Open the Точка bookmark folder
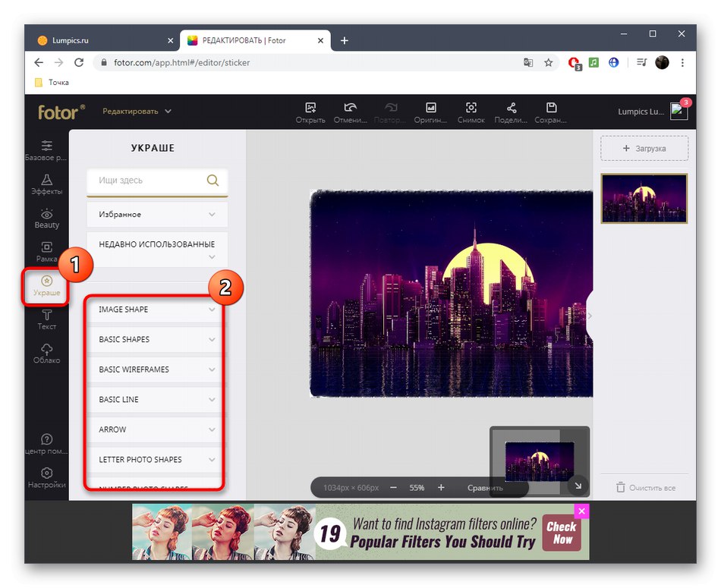721x588 pixels. (52, 82)
